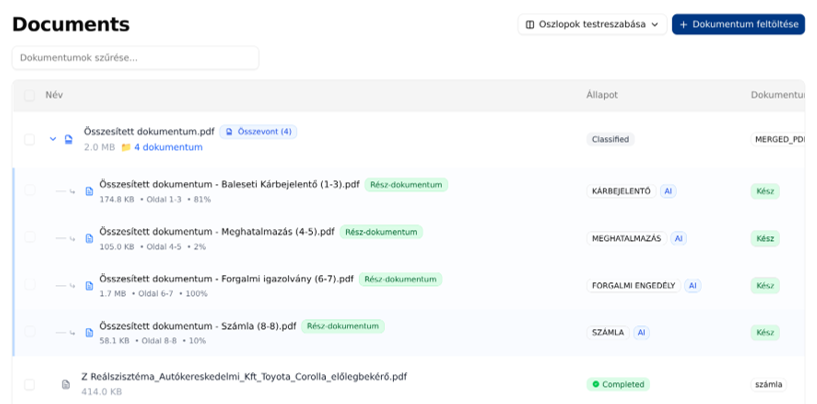The width and height of the screenshot is (817, 404).
Task: Click Dokumentum feltöltése button
Action: point(737,24)
